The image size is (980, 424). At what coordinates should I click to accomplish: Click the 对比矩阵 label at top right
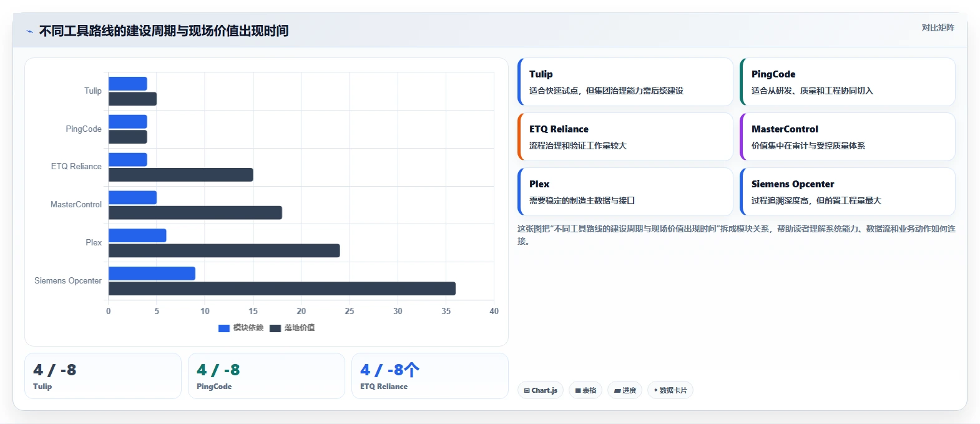(938, 27)
